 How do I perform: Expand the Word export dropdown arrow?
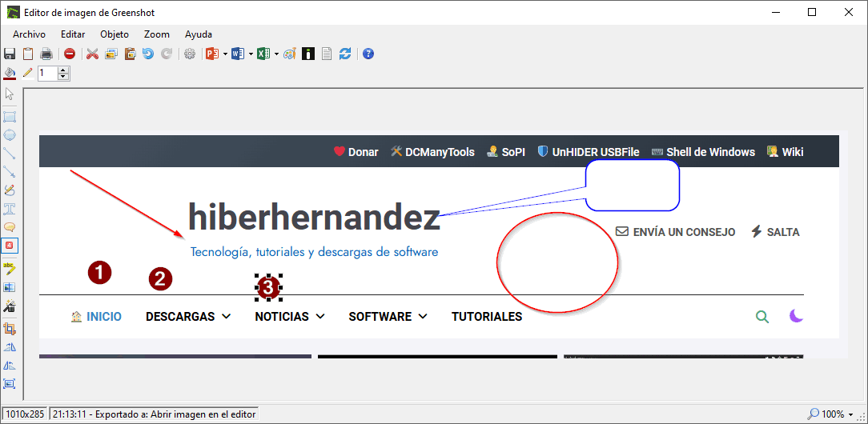click(251, 54)
